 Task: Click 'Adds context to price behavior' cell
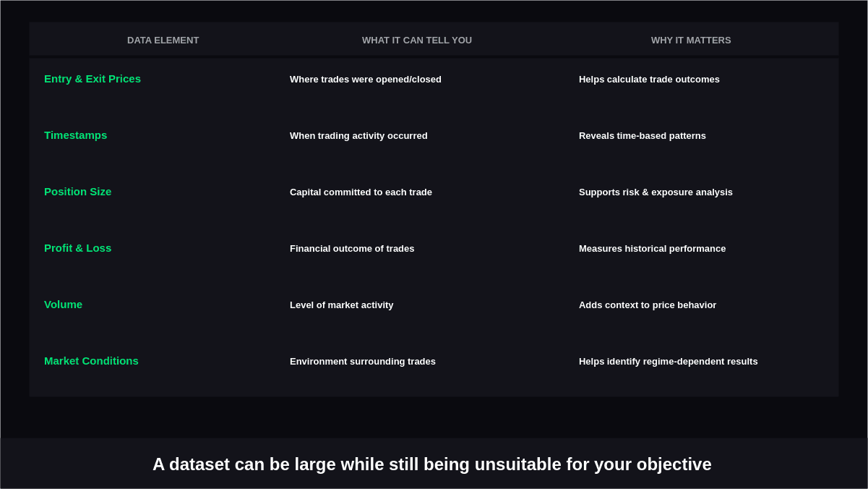[x=648, y=305]
